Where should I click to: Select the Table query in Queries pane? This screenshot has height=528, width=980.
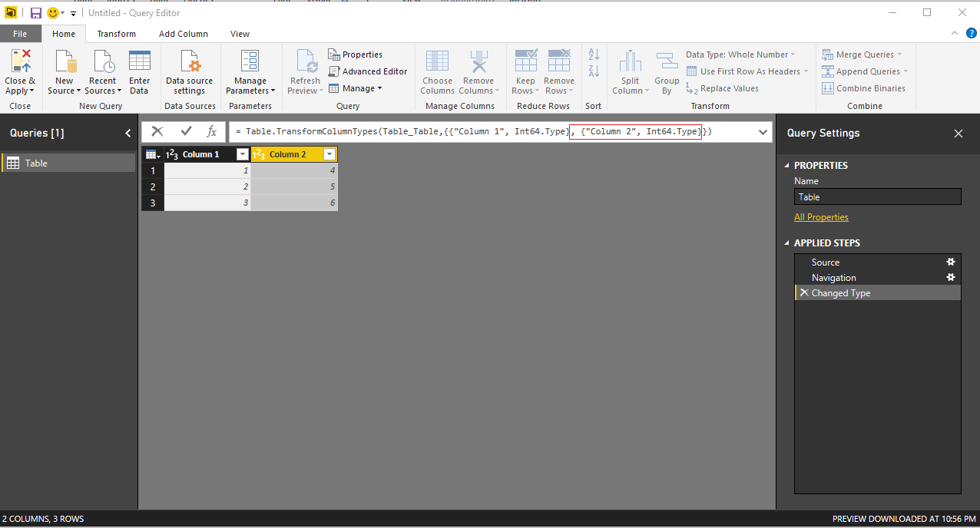68,163
